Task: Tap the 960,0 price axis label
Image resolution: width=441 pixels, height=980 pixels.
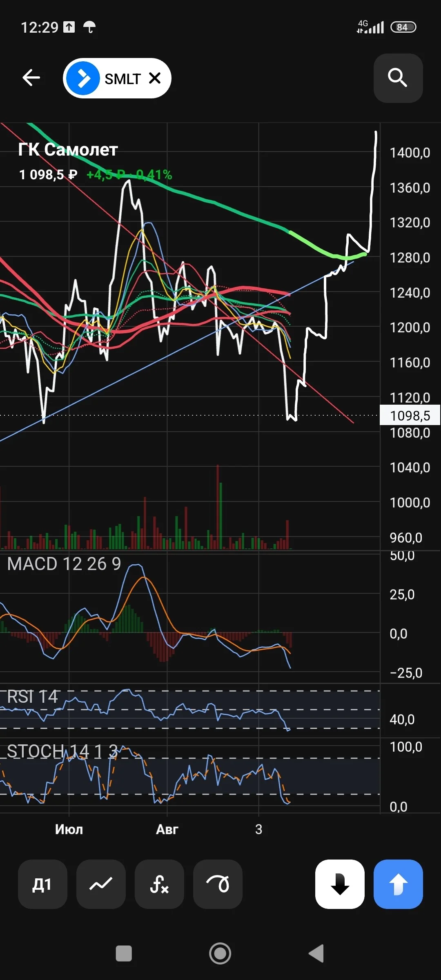Action: [x=406, y=538]
